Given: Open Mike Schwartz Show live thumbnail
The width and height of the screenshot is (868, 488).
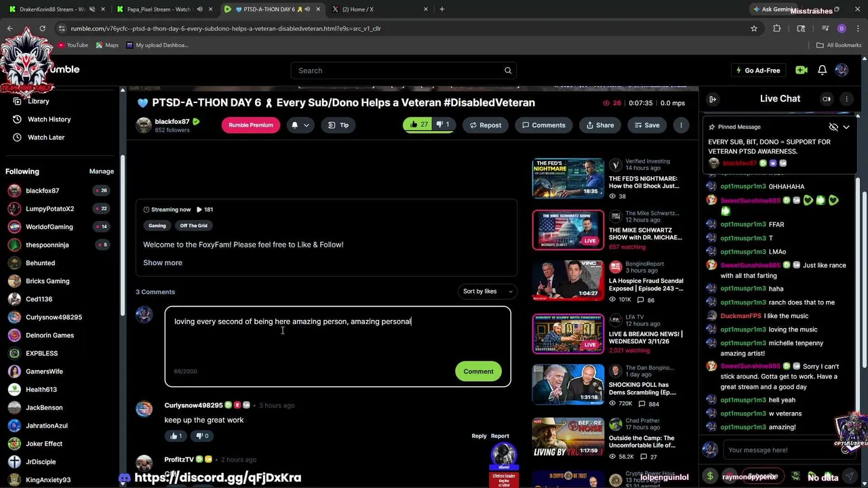Looking at the screenshot, I should pos(568,230).
